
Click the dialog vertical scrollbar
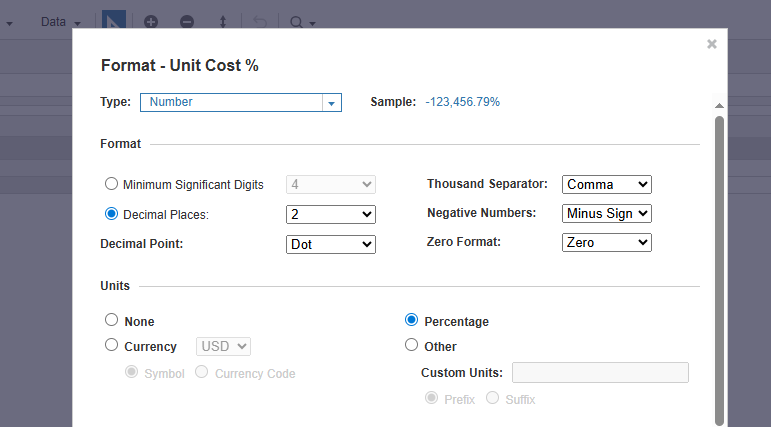pyautogui.click(x=719, y=271)
